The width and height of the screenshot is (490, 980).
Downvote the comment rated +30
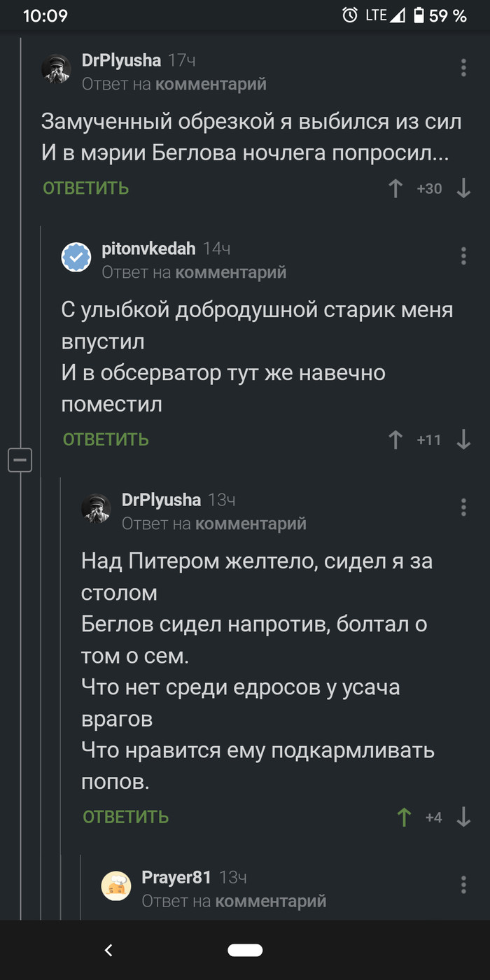pyautogui.click(x=463, y=188)
